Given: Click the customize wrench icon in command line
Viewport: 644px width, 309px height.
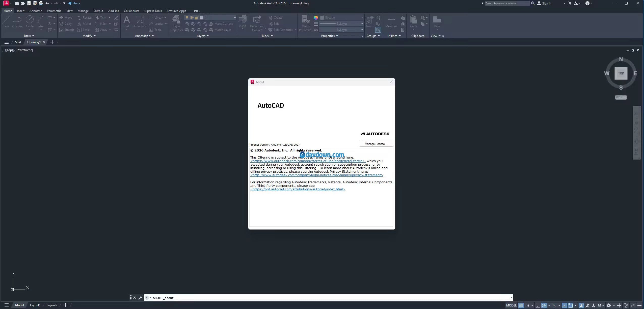Looking at the screenshot, I should click(141, 298).
